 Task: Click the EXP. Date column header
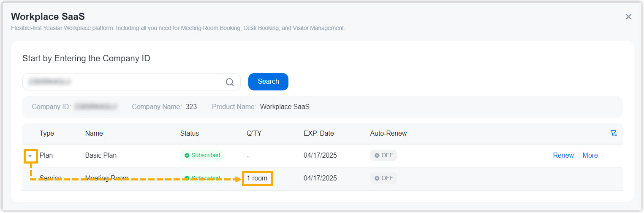(x=318, y=134)
